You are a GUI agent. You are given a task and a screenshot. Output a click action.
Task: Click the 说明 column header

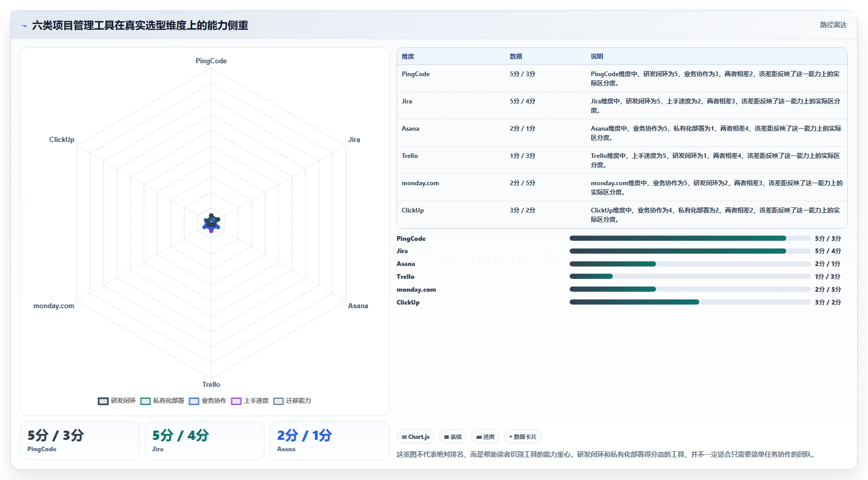click(x=597, y=57)
